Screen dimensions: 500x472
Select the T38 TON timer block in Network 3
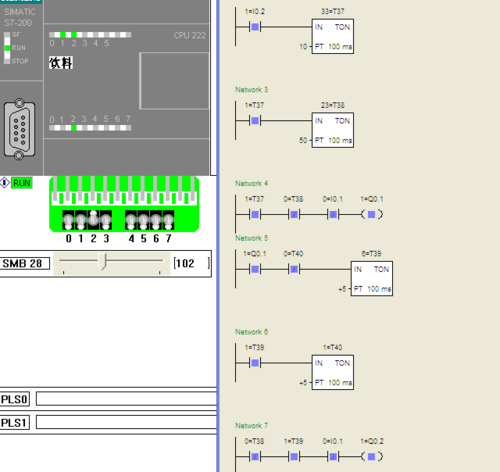coord(333,130)
